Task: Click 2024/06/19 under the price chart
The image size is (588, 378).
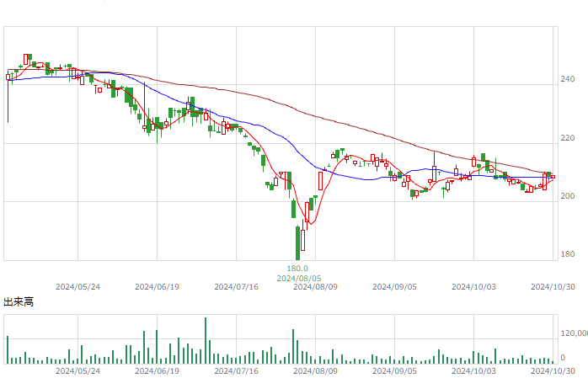Action: (158, 287)
